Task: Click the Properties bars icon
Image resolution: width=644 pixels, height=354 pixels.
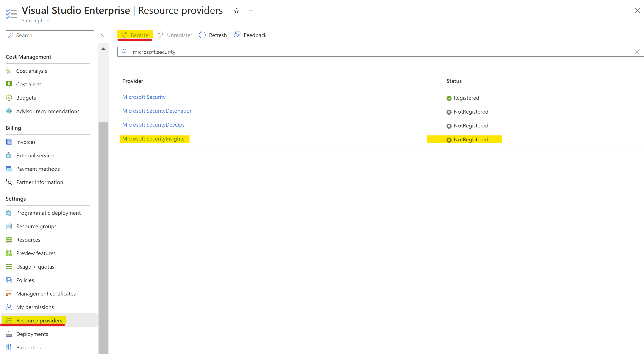Action: [9, 347]
